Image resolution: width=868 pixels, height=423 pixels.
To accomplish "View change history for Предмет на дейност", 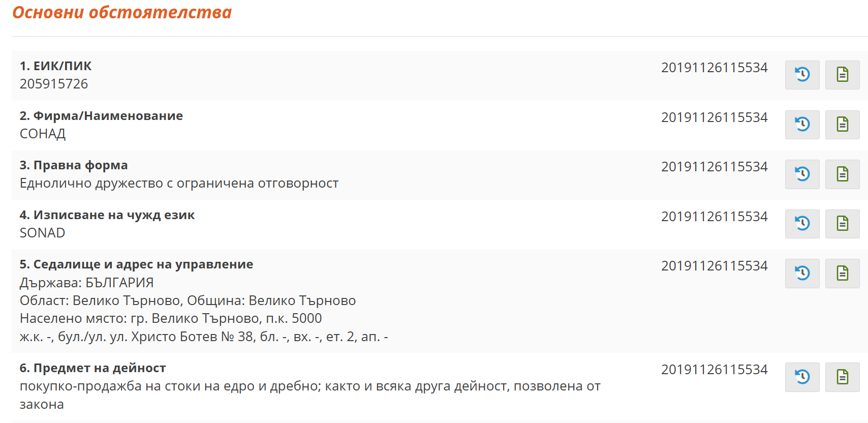I will (x=802, y=377).
